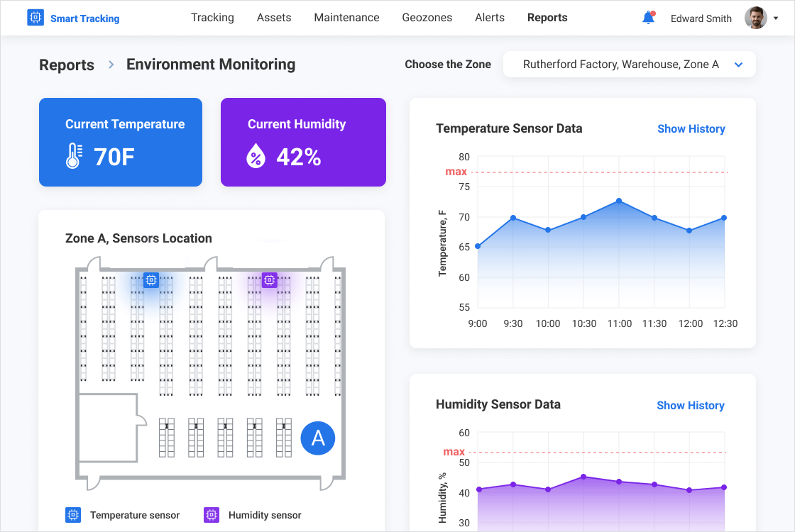Show History for Temperature Sensor Data
Viewport: 795px width, 532px height.
point(691,128)
